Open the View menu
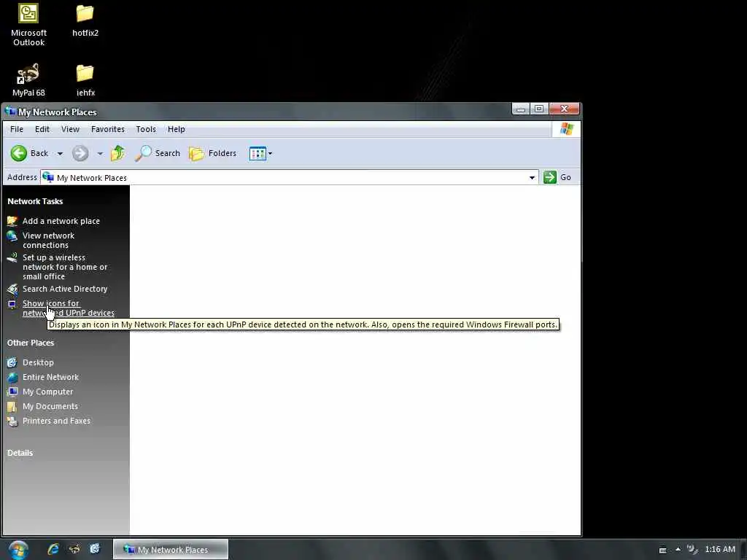The image size is (747, 560). pyautogui.click(x=70, y=129)
